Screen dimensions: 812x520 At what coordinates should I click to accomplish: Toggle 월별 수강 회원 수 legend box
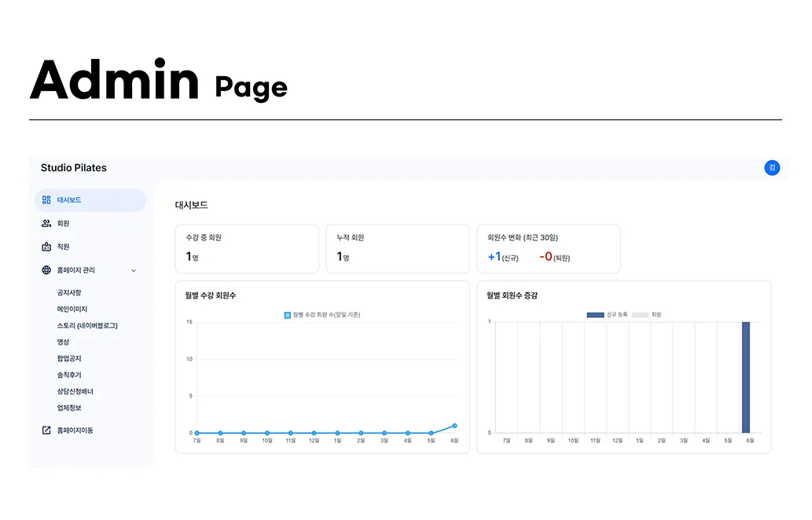(x=288, y=315)
